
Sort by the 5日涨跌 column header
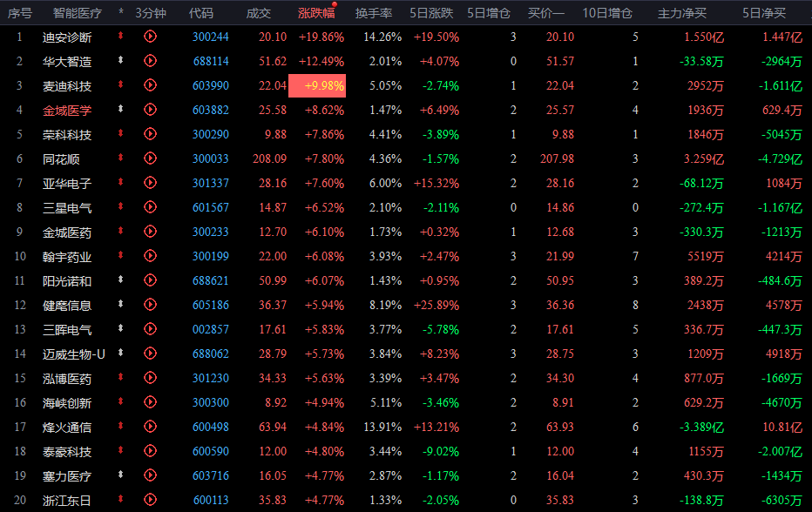pos(431,13)
